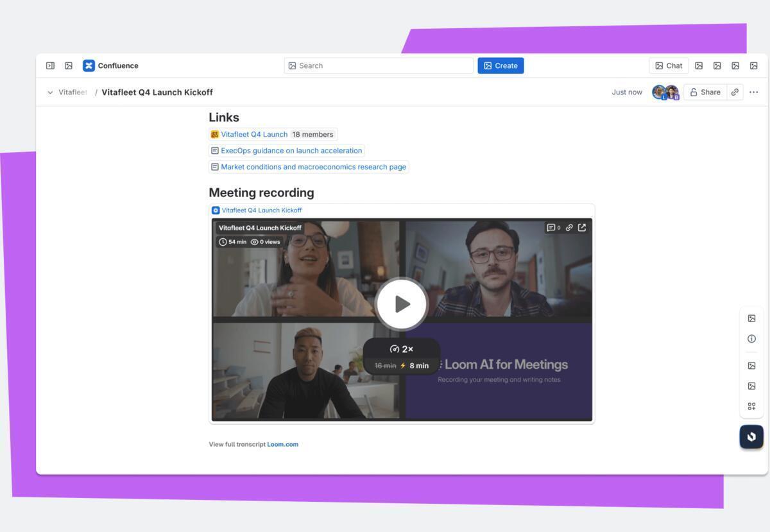Click the Create button
Image resolution: width=770 pixels, height=532 pixels.
501,65
